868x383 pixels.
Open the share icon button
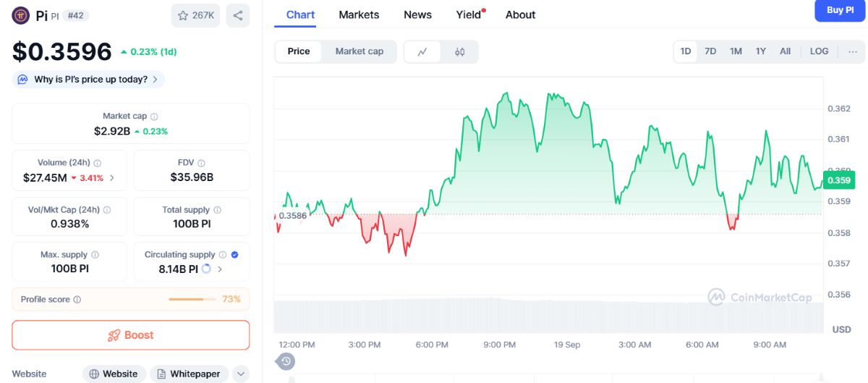click(238, 15)
